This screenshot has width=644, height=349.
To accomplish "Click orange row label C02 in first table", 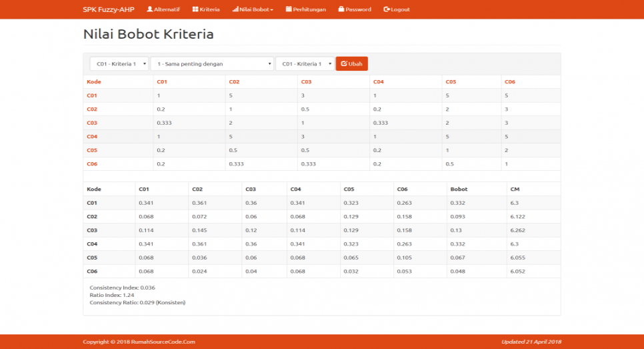I will click(x=92, y=109).
